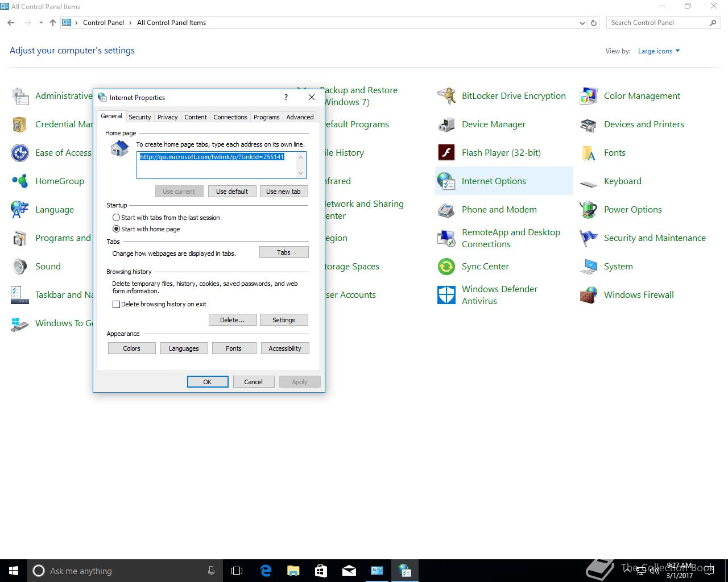Open the recent locations dropdown arrow
The image size is (728, 582).
(41, 23)
